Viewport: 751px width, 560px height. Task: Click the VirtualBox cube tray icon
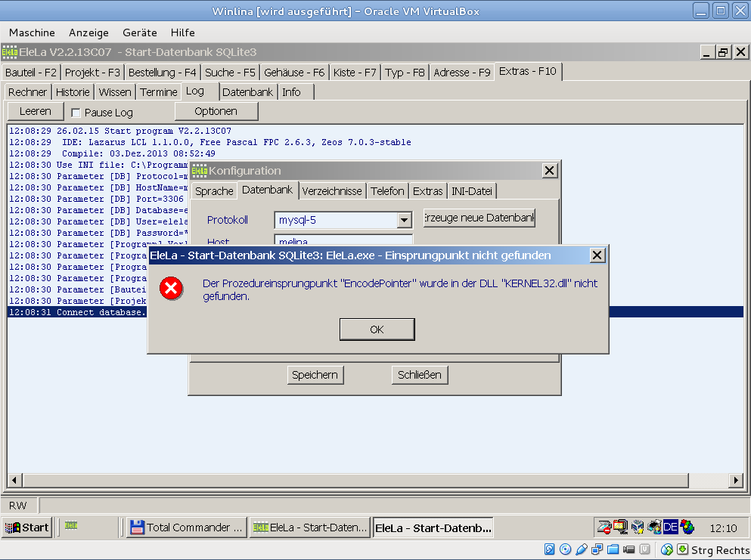click(x=638, y=527)
